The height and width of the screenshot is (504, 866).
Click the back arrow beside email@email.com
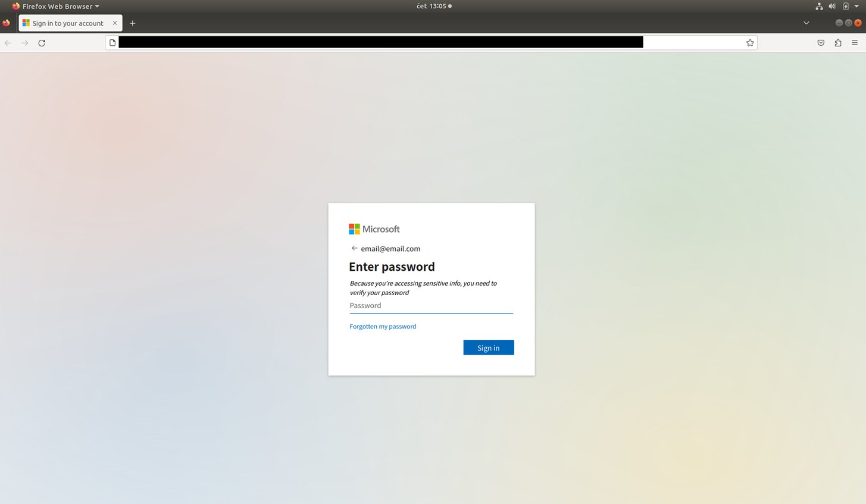click(x=354, y=248)
